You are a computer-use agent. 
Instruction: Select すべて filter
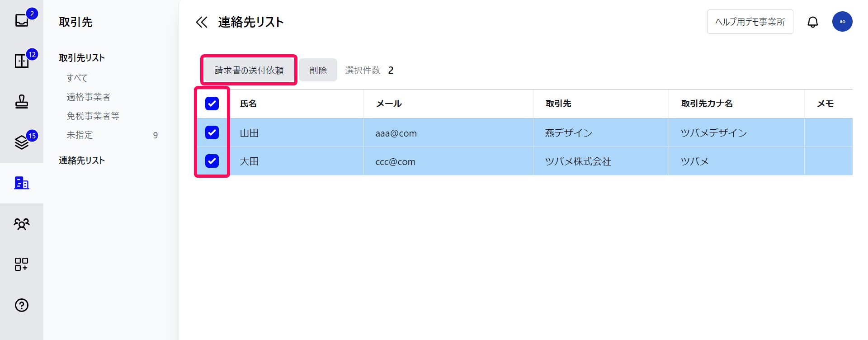point(77,78)
